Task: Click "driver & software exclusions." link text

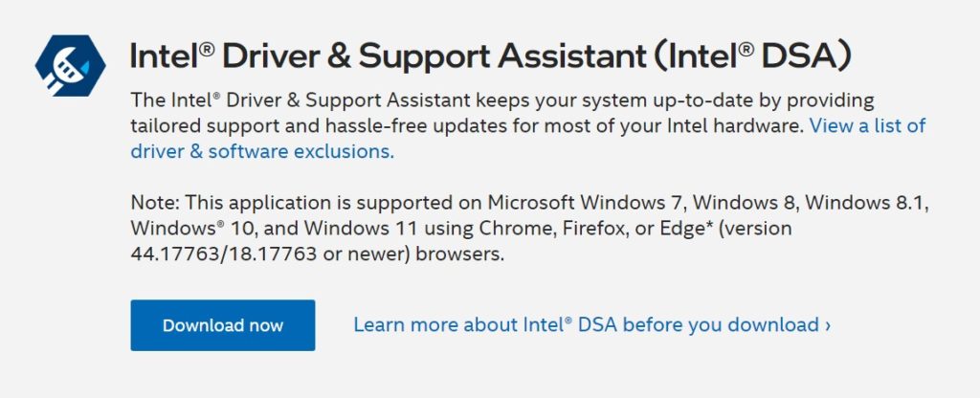Action: (x=261, y=150)
